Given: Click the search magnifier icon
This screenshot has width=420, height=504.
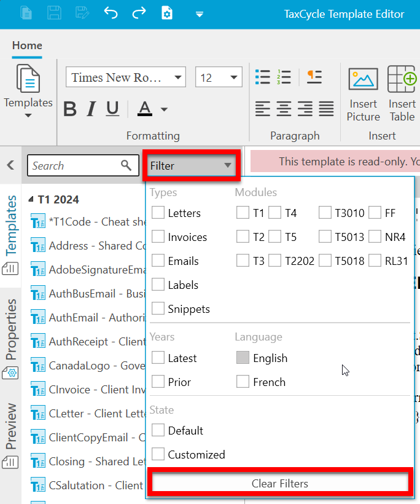Looking at the screenshot, I should (x=126, y=165).
